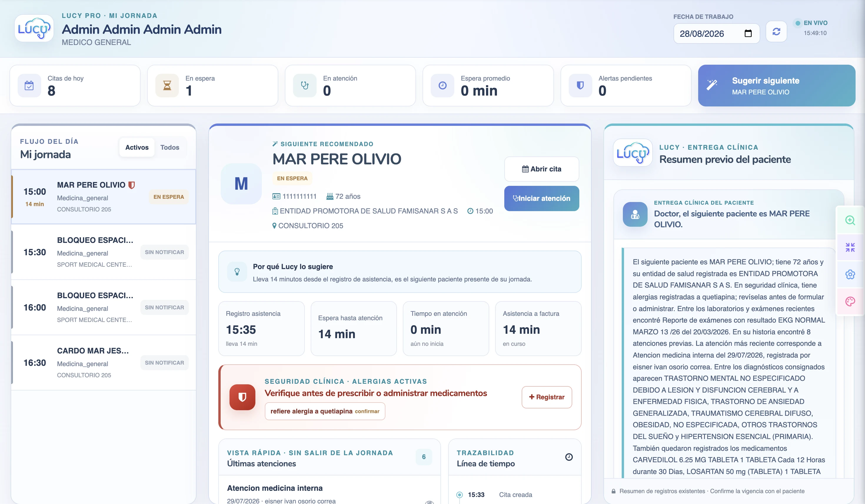The width and height of the screenshot is (865, 504).
Task: Switch to the Todos tab
Action: pyautogui.click(x=169, y=147)
